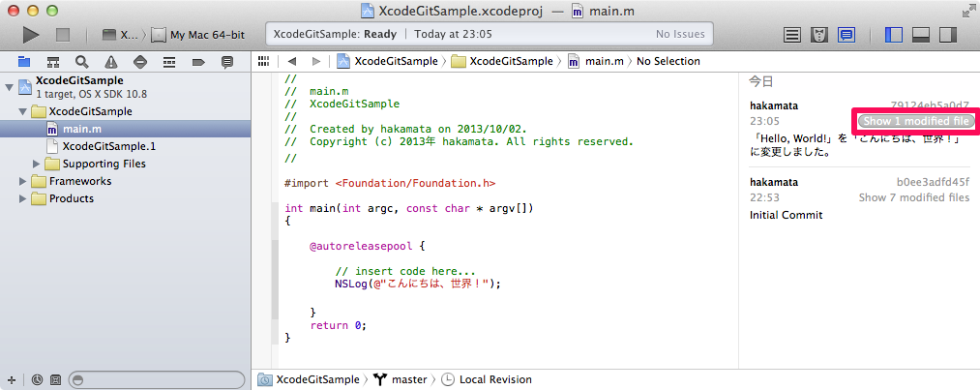Open the Breakpoint navigator icon
This screenshot has height=390, width=980.
tap(197, 62)
